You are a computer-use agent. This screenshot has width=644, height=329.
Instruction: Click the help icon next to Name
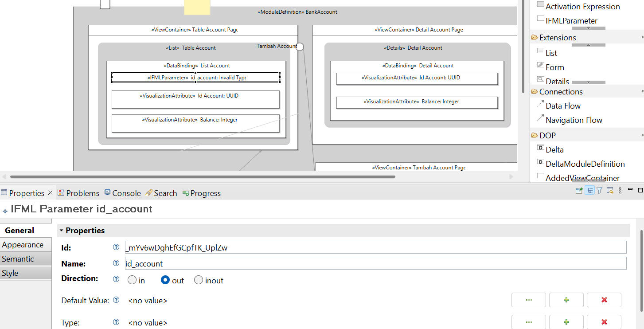click(x=116, y=263)
